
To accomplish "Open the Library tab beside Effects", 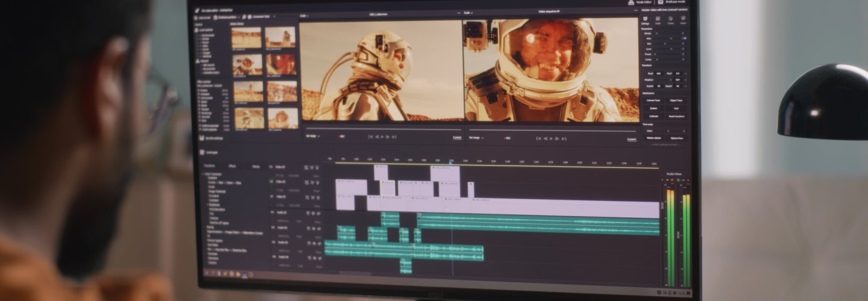I will tap(256, 166).
